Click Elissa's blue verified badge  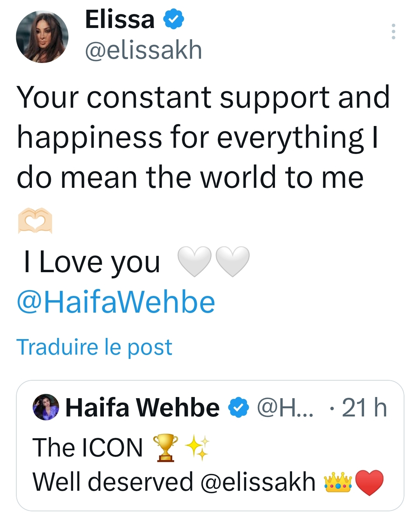tap(173, 19)
